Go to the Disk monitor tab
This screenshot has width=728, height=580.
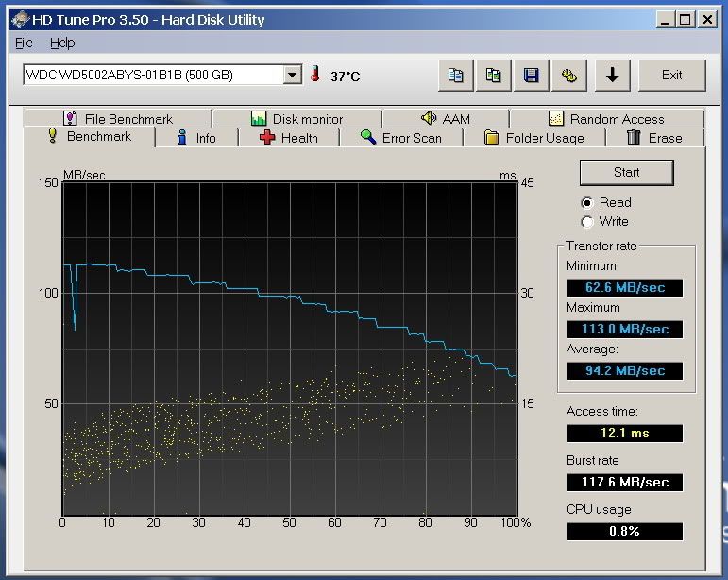296,119
